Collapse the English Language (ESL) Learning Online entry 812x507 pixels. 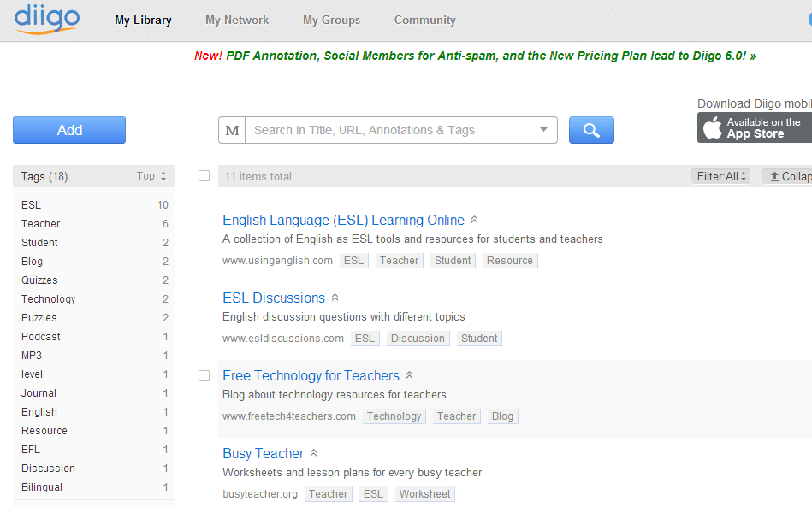[x=474, y=220]
